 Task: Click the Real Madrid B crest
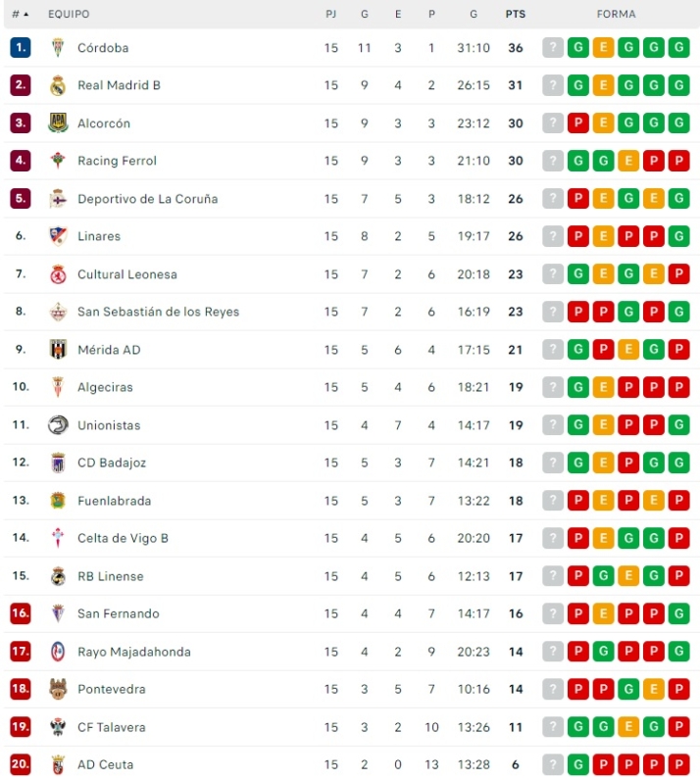point(57,85)
